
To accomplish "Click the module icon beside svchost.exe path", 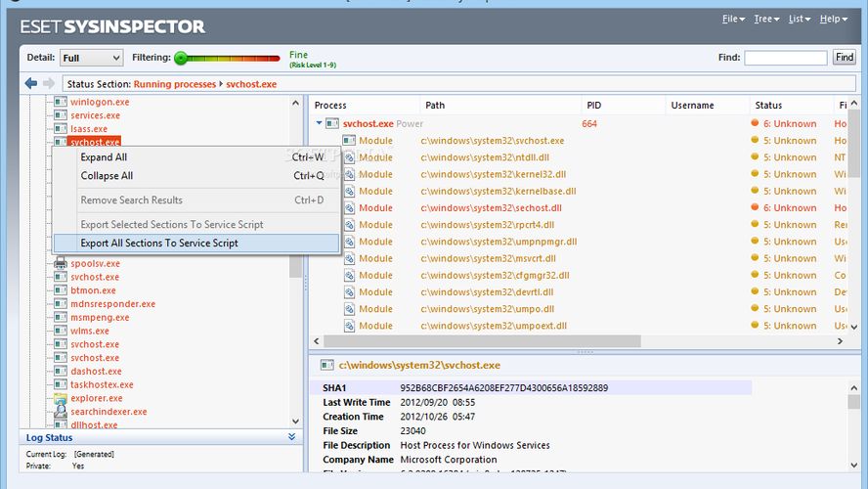I will (x=349, y=141).
